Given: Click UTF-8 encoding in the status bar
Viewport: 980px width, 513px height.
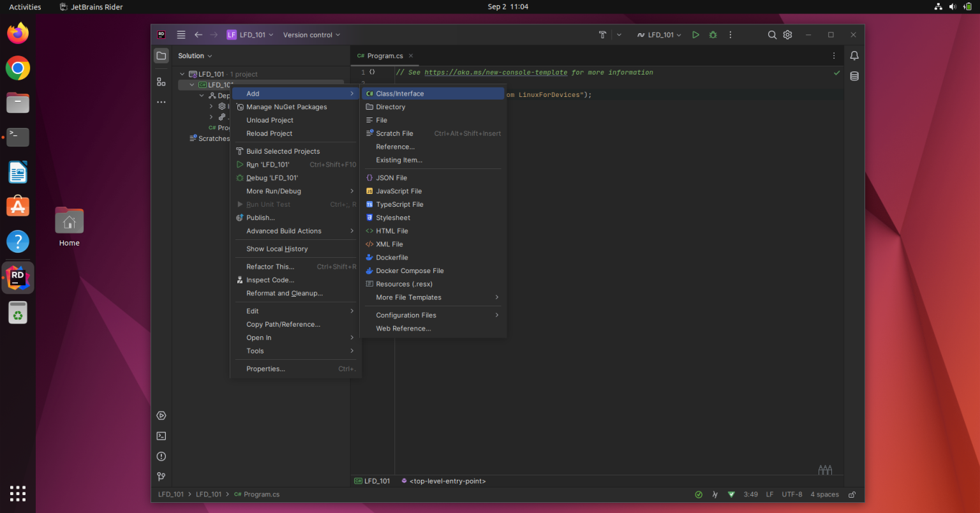Looking at the screenshot, I should click(x=792, y=494).
